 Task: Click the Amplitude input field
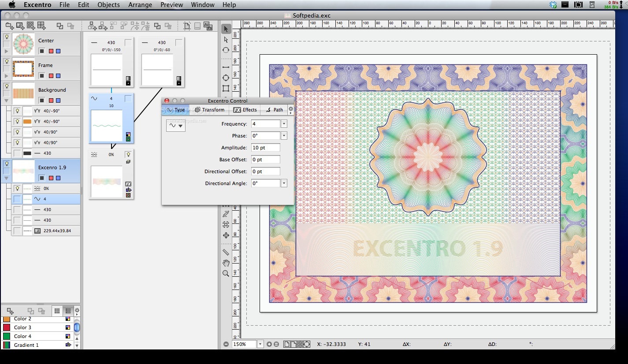(265, 148)
